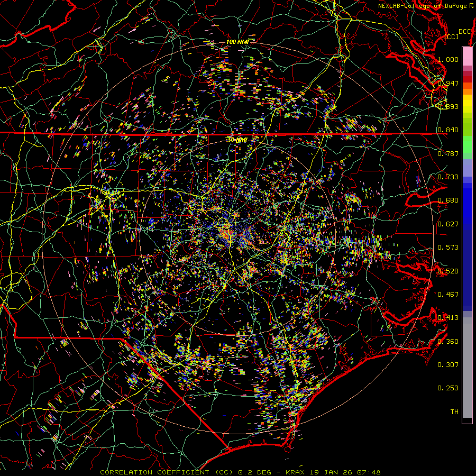476x476 pixels.
Task: Click the 0.947 scale value
Action: point(448,83)
